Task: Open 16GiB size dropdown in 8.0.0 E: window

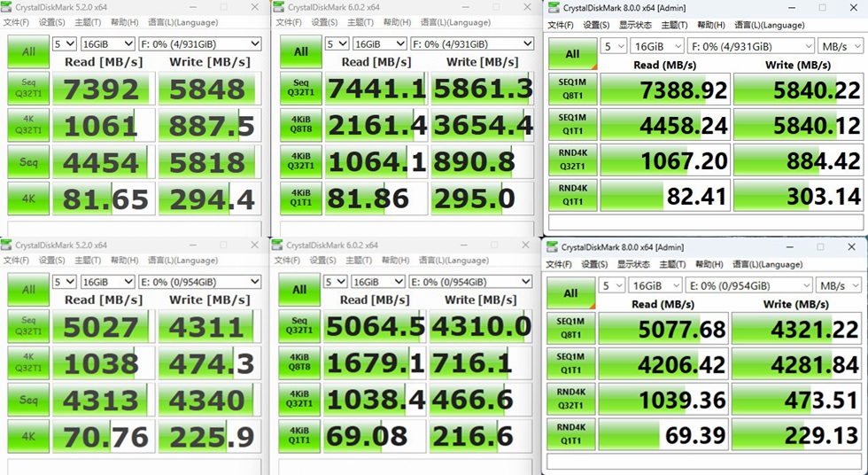Action: pyautogui.click(x=655, y=285)
